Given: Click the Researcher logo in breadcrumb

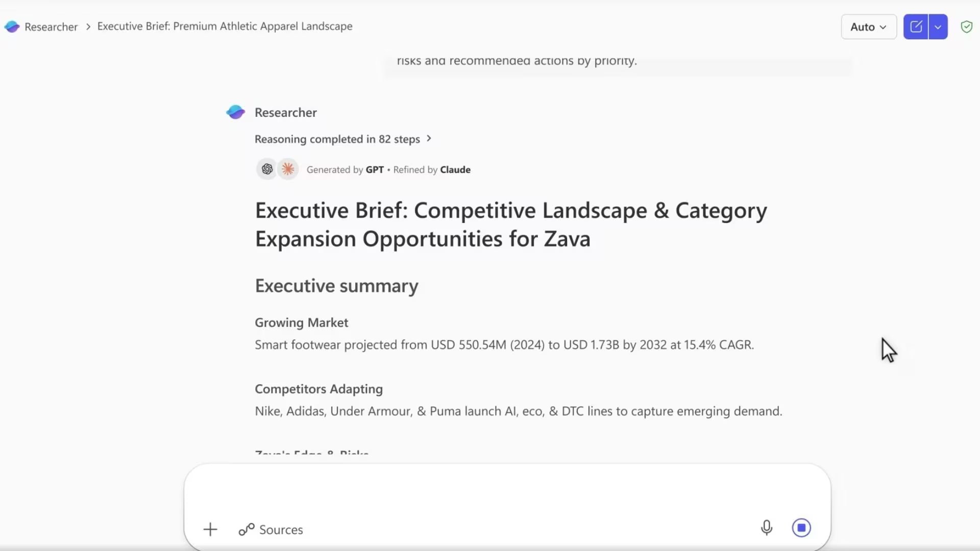Looking at the screenshot, I should tap(12, 27).
